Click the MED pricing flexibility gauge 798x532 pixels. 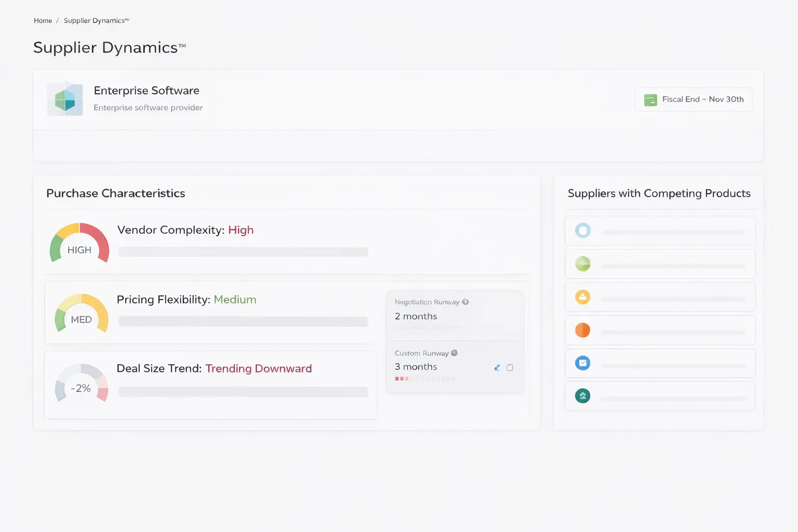click(82, 314)
